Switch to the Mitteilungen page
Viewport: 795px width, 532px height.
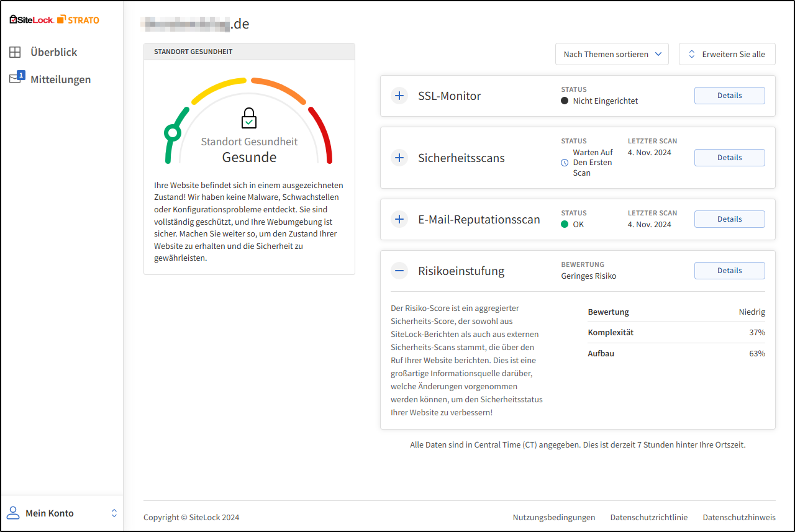pyautogui.click(x=60, y=79)
